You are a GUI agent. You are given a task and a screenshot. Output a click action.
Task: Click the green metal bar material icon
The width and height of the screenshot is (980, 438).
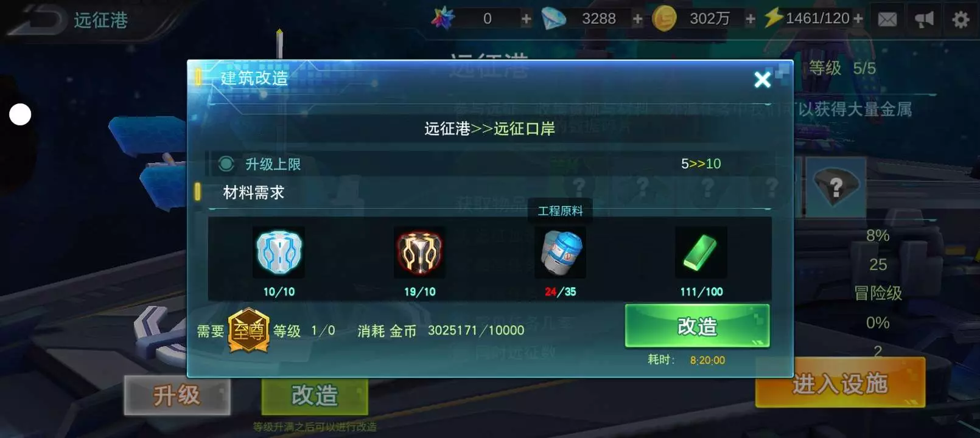[701, 252]
